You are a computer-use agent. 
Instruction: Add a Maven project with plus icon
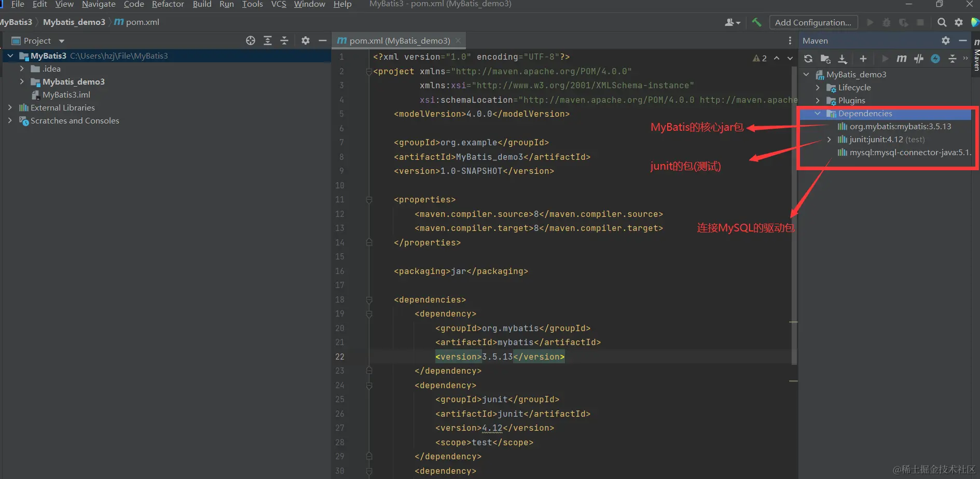click(x=863, y=59)
